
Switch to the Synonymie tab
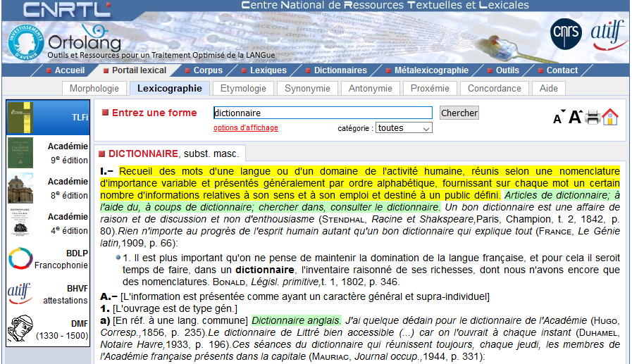(307, 88)
